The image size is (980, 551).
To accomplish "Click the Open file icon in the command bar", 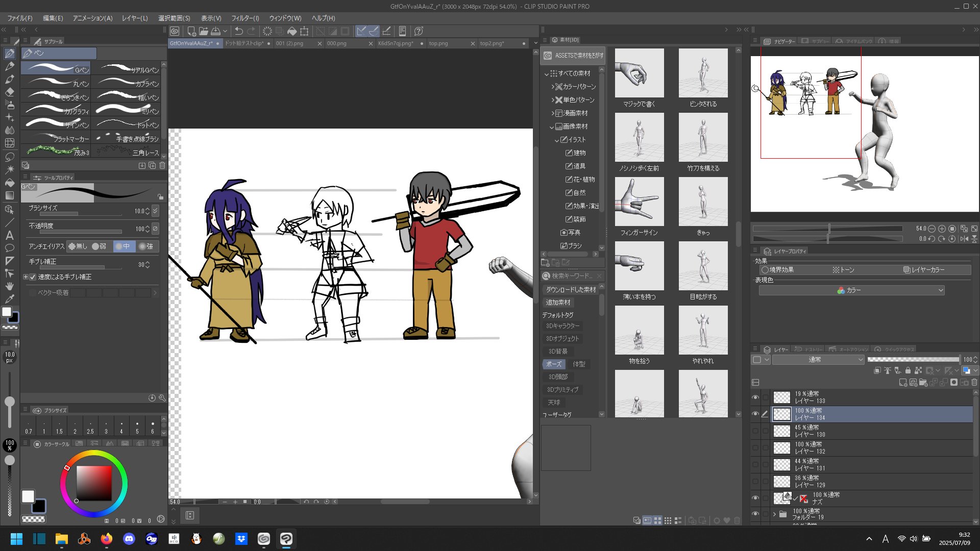I will pyautogui.click(x=203, y=31).
